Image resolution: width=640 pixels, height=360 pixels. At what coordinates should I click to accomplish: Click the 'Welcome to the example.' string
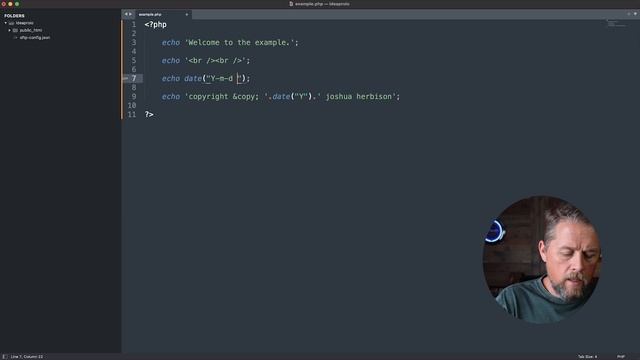[x=239, y=42]
